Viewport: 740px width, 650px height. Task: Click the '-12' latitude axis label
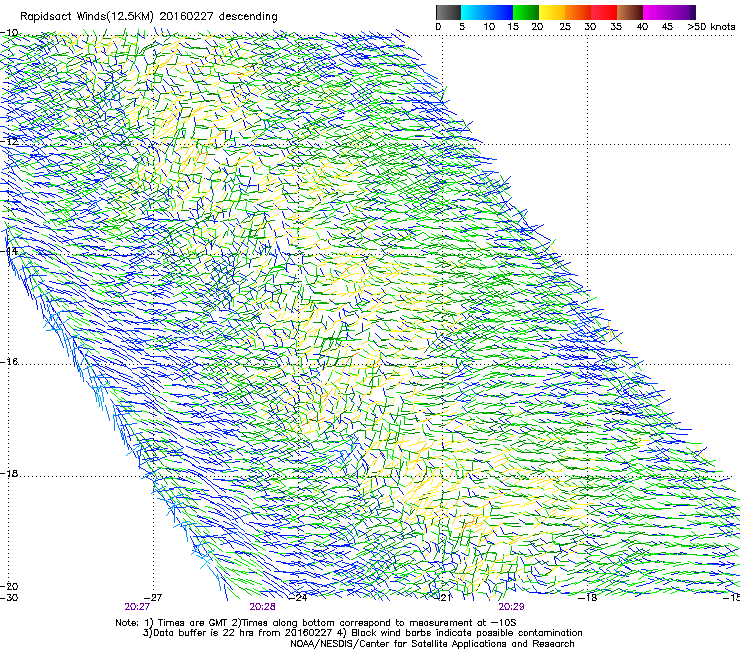9,141
